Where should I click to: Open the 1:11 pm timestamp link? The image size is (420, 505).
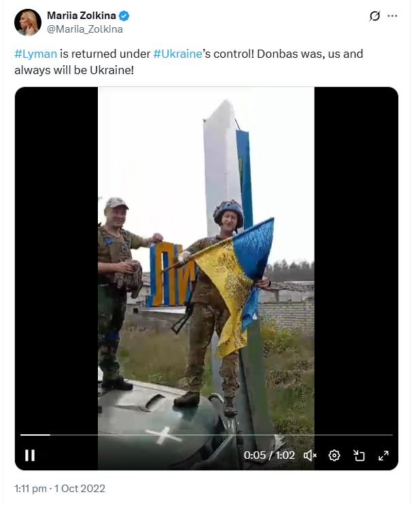31,489
